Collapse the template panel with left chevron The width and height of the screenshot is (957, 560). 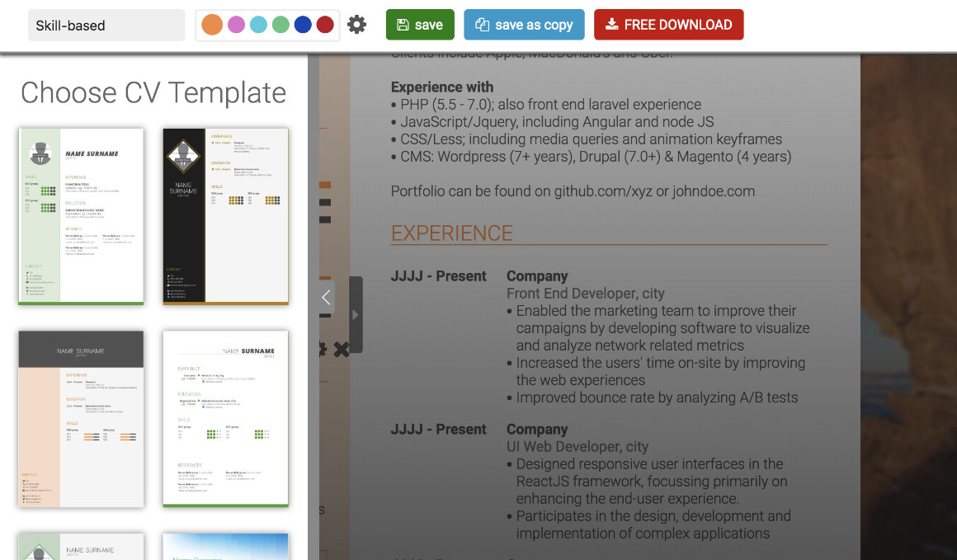326,297
